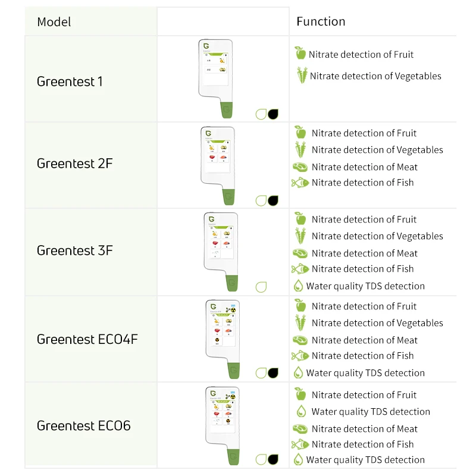
Task: Click the meat icon in Greentest 2F row
Action: (x=300, y=167)
